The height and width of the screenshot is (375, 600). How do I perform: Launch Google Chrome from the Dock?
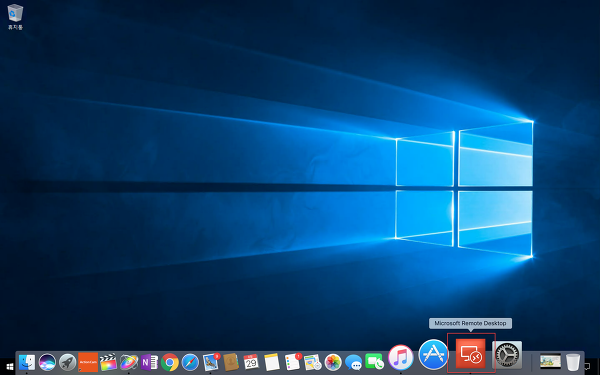170,362
